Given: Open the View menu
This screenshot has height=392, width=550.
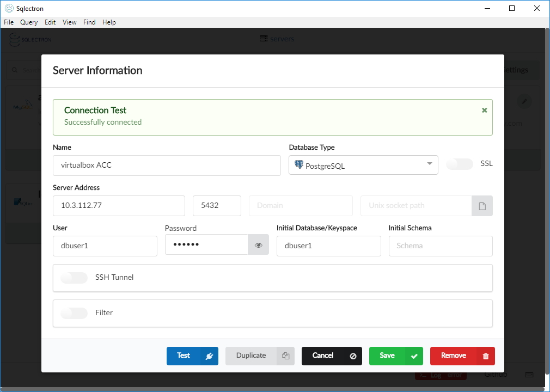Looking at the screenshot, I should 70,22.
